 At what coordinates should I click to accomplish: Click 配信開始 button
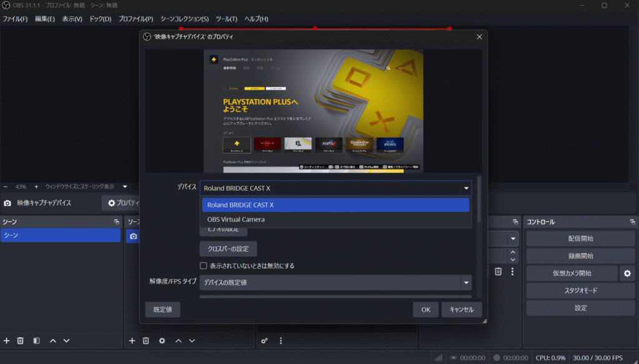[581, 239]
